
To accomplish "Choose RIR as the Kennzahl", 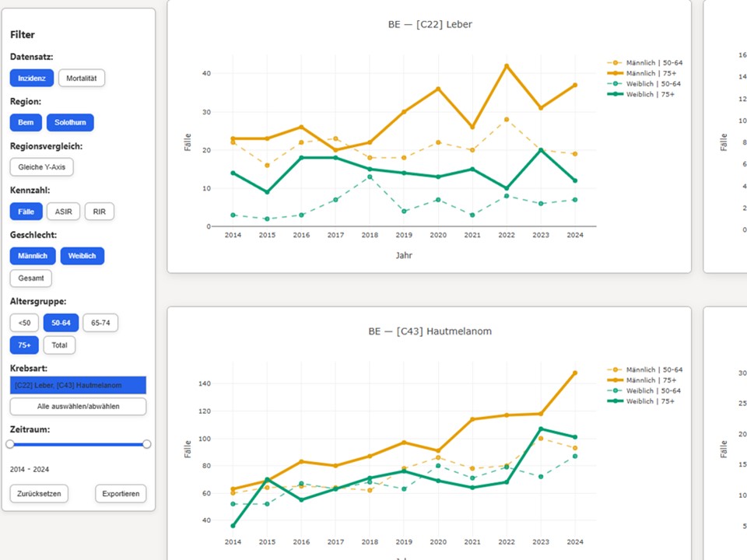I will 100,212.
